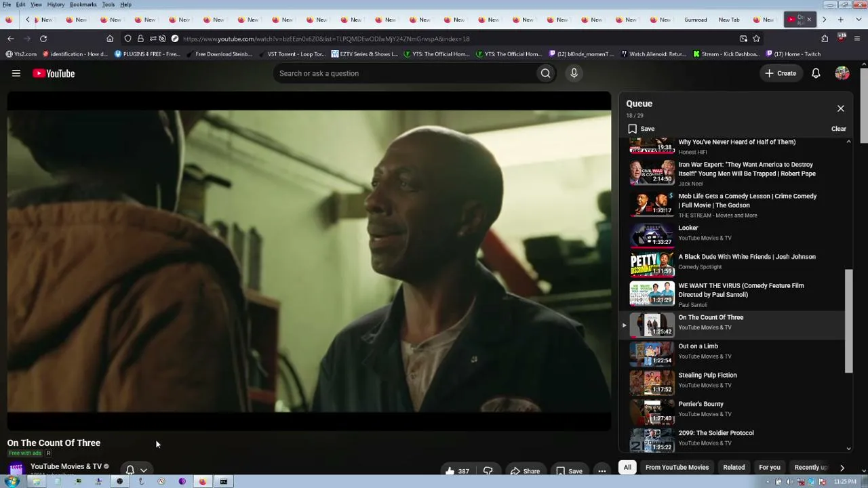Click the channel notification bell dropdown
Image resolution: width=868 pixels, height=488 pixels.
[x=136, y=470]
